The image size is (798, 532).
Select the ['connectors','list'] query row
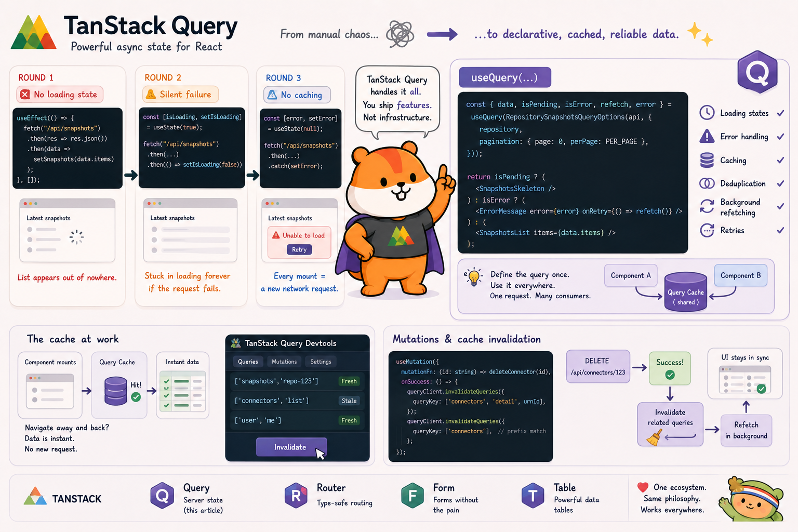(297, 401)
